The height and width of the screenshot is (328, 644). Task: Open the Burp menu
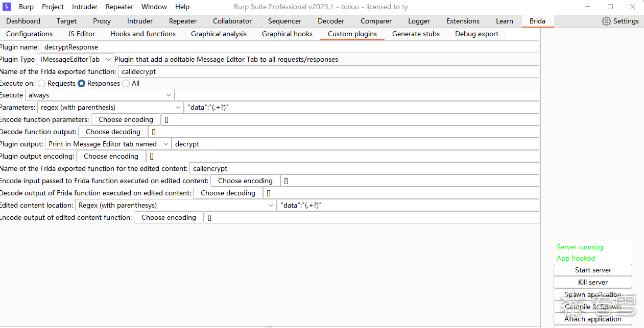(x=26, y=7)
